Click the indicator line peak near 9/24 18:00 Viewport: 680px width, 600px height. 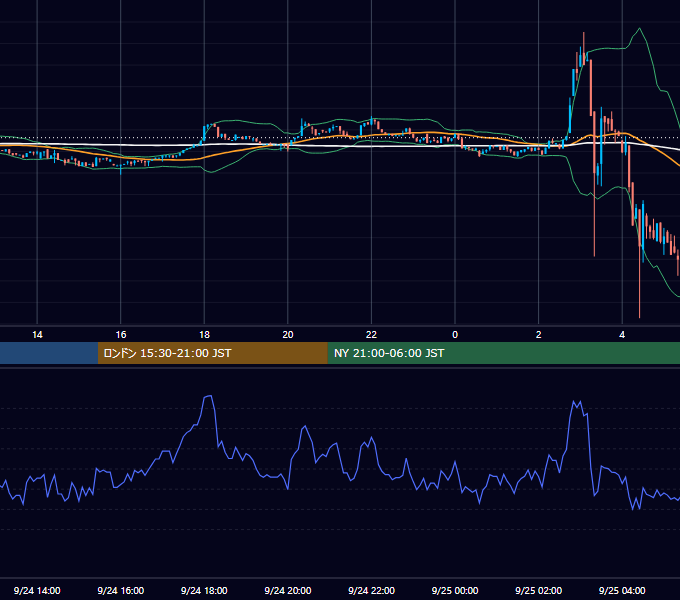coord(209,396)
